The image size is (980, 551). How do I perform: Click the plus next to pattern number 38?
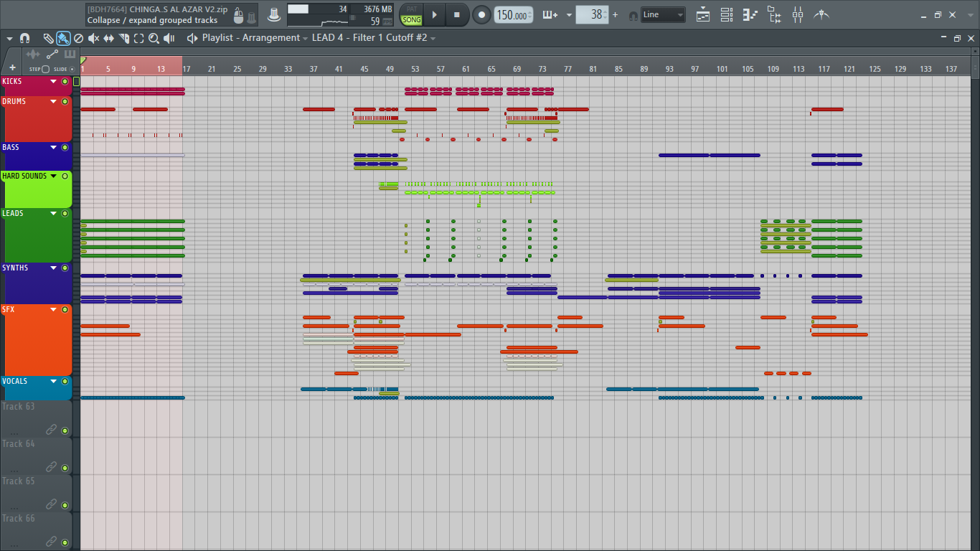[x=615, y=14]
